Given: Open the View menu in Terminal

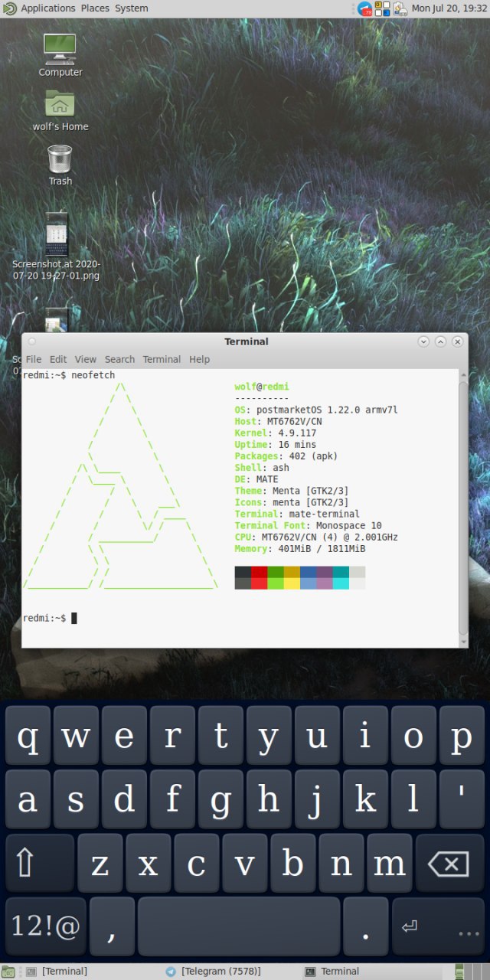Looking at the screenshot, I should [x=86, y=359].
